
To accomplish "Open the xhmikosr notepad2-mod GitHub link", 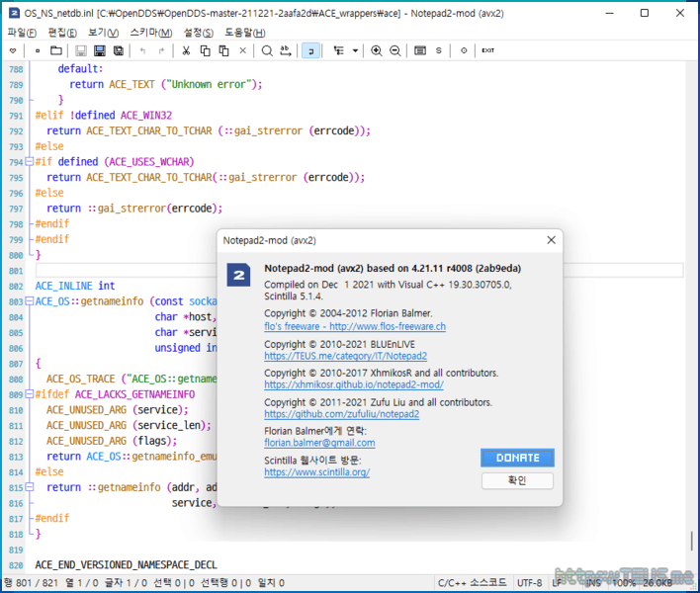I will tap(354, 384).
